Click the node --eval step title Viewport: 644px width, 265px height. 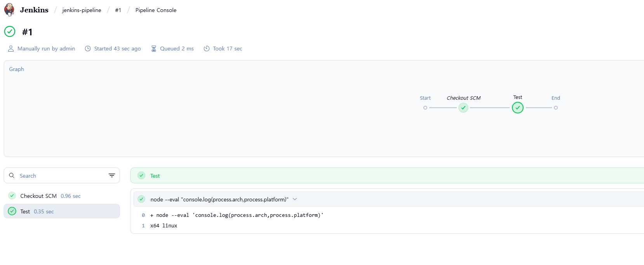tap(219, 199)
